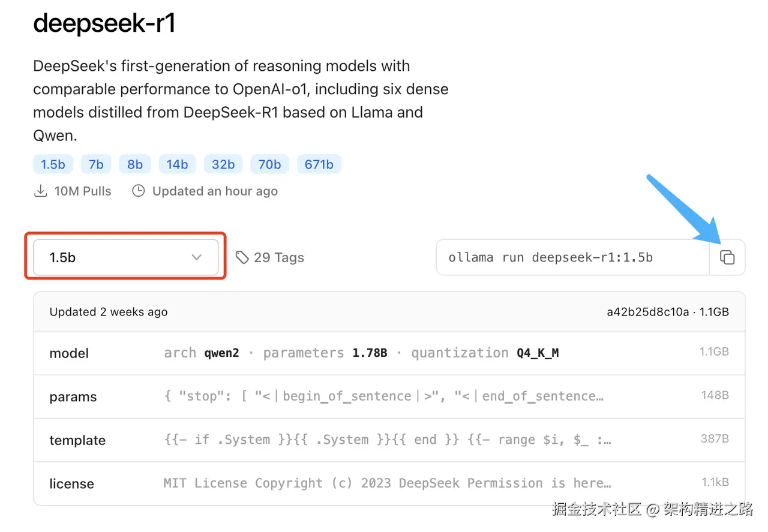The height and width of the screenshot is (532, 768).
Task: Choose the 70b size tag
Action: pos(269,164)
